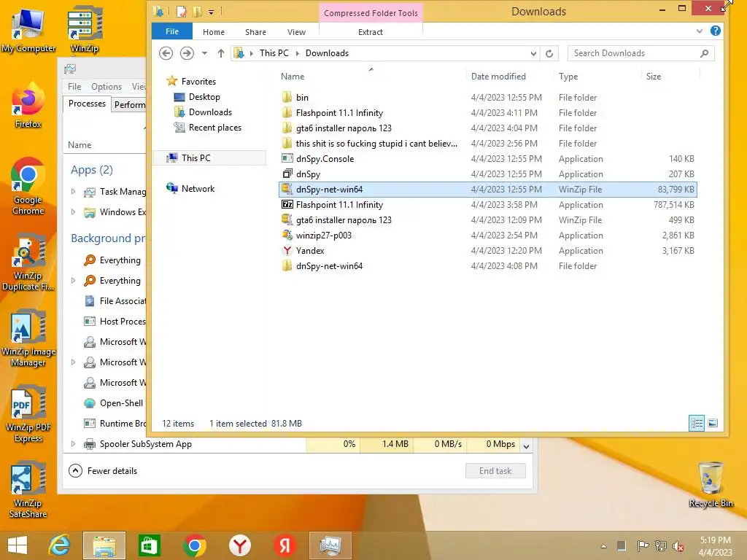Image resolution: width=747 pixels, height=560 pixels.
Task: Open Chrome from the taskbar
Action: click(194, 545)
